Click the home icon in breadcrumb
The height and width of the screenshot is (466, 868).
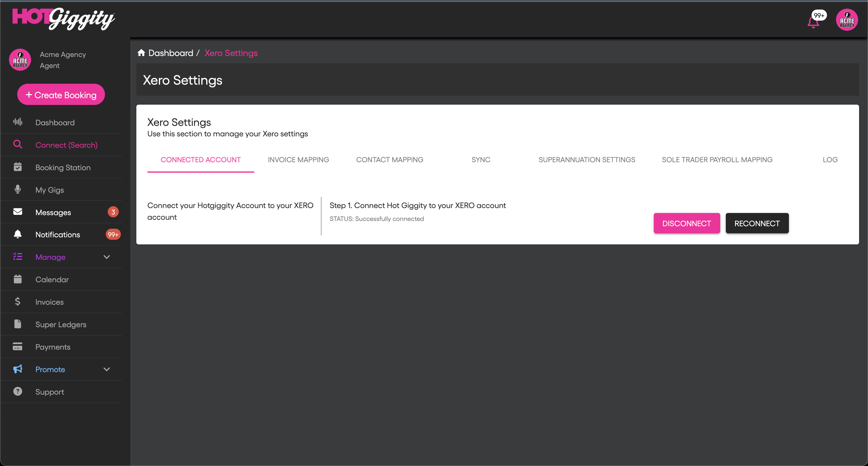point(141,53)
